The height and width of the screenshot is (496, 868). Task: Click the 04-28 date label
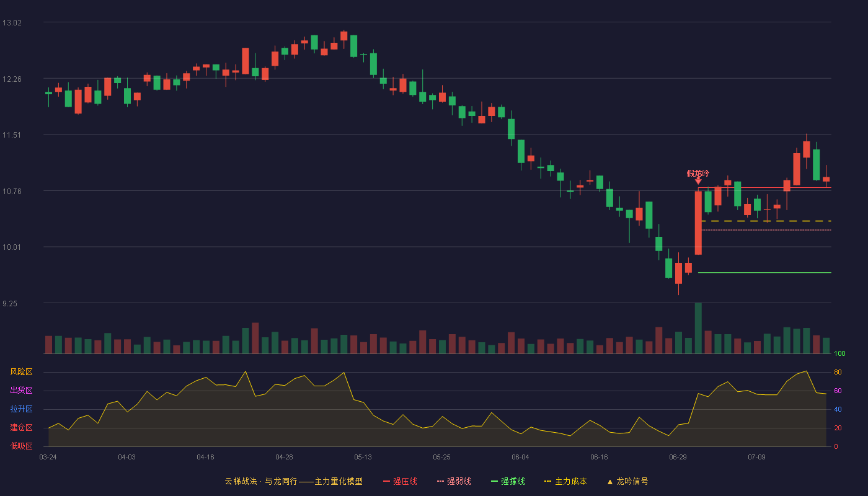pos(284,457)
